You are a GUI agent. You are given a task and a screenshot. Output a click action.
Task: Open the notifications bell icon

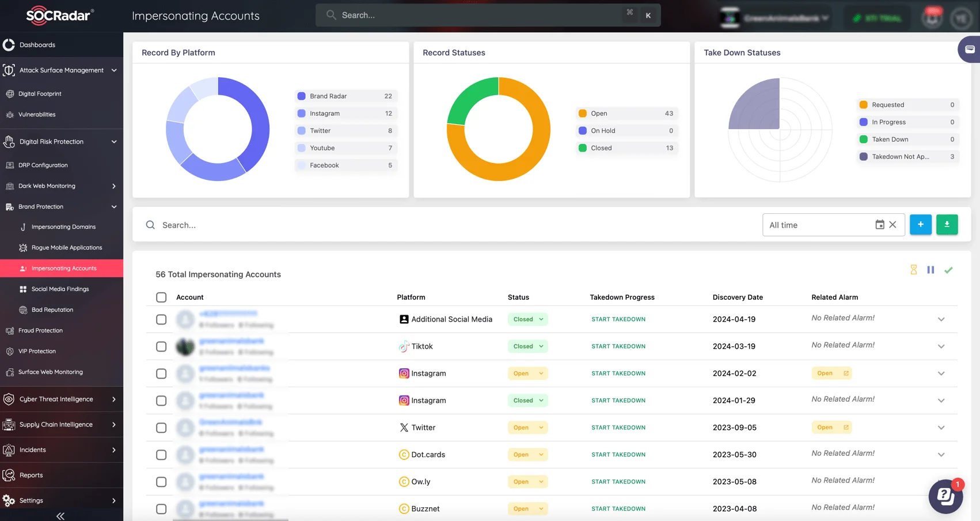932,18
